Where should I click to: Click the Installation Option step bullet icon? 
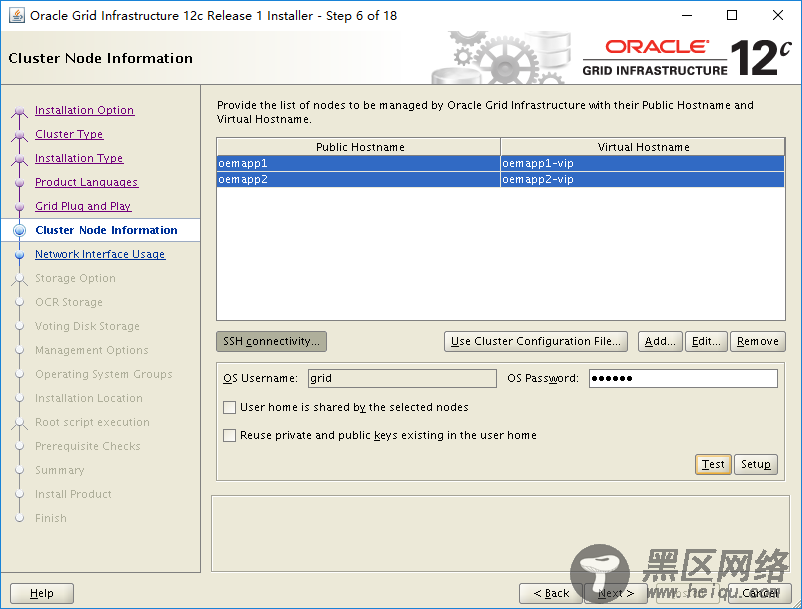coord(19,110)
